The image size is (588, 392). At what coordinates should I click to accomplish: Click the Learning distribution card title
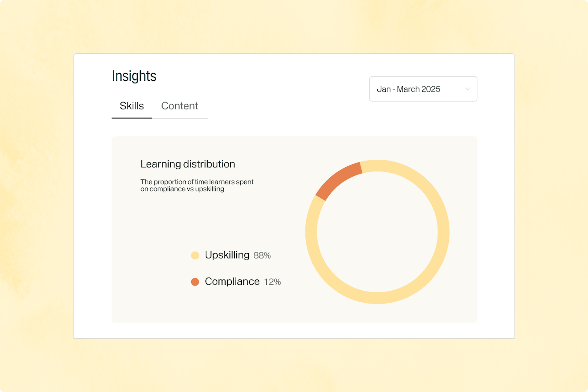[x=188, y=164]
